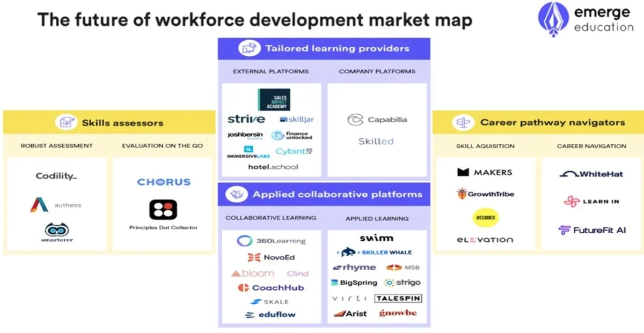The height and width of the screenshot is (333, 644).
Task: Click the Codility logo
Action: (x=56, y=176)
